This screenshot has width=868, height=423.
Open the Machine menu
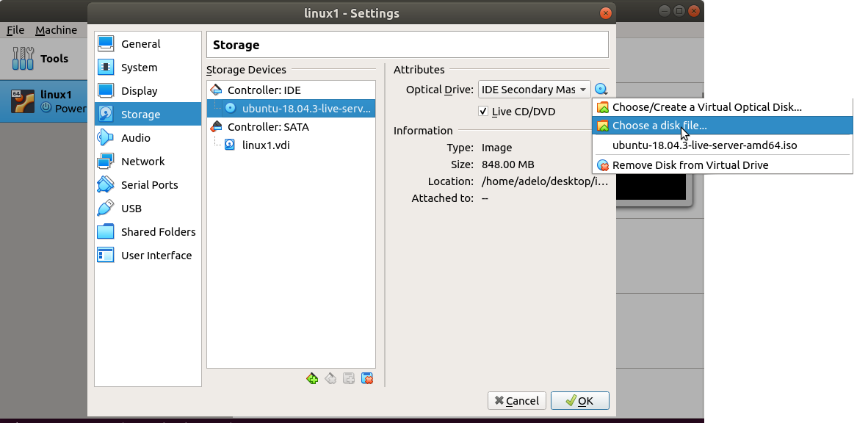[x=56, y=30]
